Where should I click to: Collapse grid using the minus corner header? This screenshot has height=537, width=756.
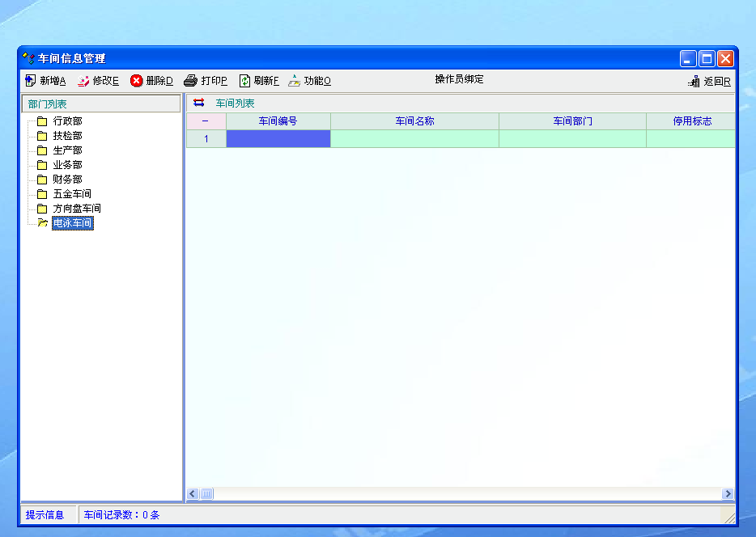click(x=206, y=121)
